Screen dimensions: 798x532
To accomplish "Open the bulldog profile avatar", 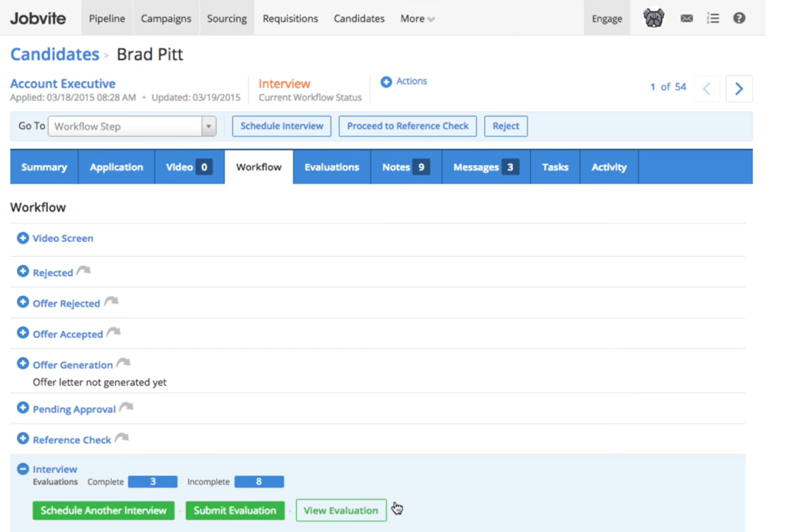I will click(653, 18).
